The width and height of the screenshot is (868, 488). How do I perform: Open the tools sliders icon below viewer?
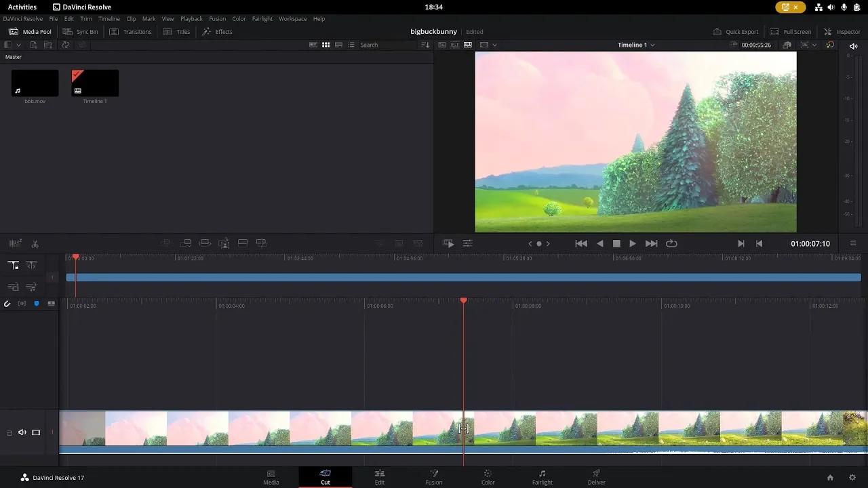click(467, 244)
